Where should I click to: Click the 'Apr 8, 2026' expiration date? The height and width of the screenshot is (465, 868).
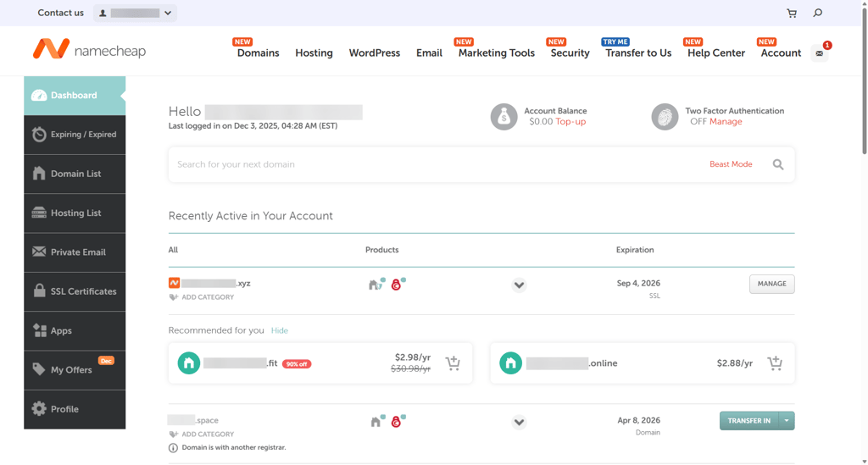(x=639, y=420)
